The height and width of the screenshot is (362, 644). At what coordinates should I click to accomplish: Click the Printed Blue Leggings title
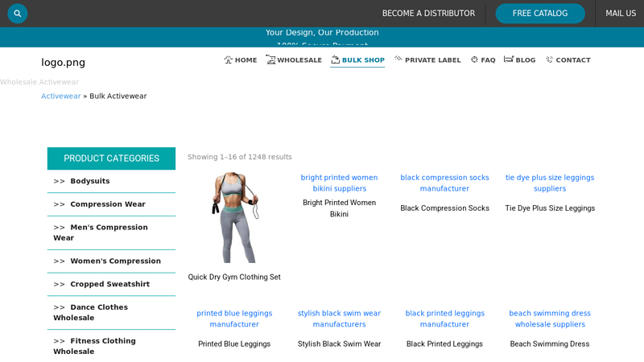pyautogui.click(x=234, y=344)
